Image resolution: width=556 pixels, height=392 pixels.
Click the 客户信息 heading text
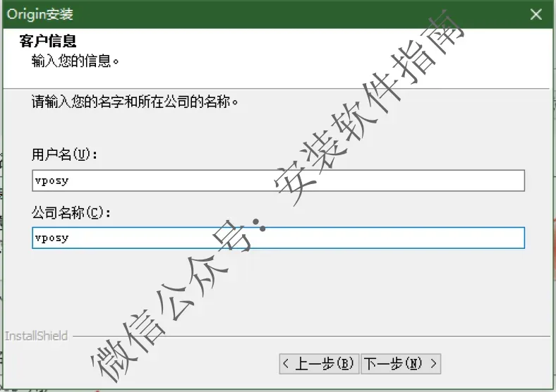point(48,41)
